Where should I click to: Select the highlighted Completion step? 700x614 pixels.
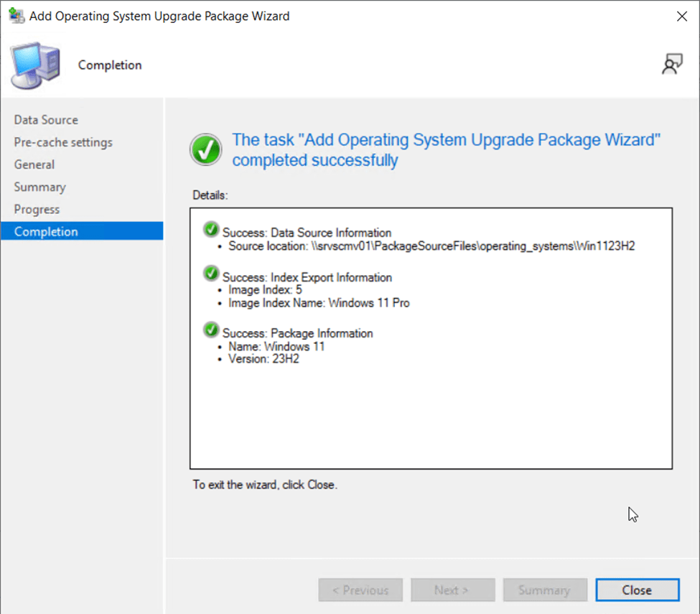46,231
